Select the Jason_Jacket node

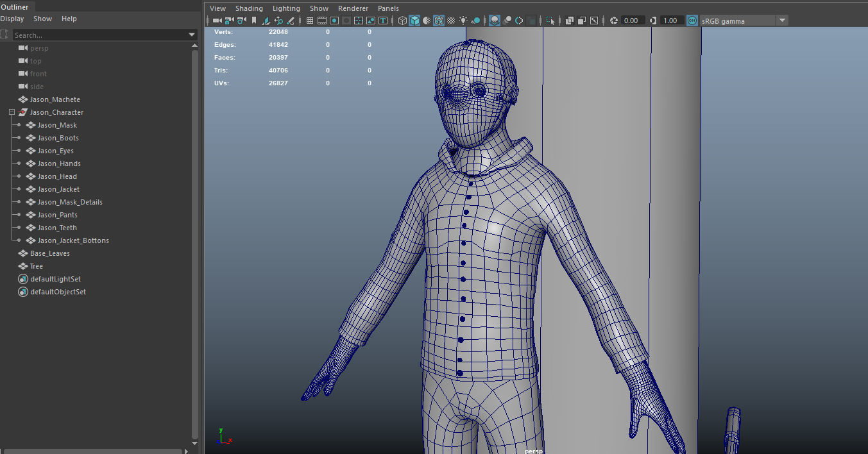pyautogui.click(x=59, y=189)
